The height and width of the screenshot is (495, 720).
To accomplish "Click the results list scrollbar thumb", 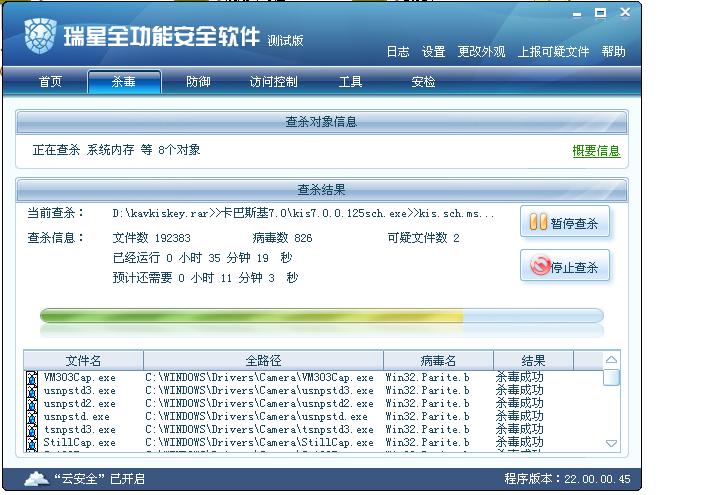I will (x=611, y=377).
